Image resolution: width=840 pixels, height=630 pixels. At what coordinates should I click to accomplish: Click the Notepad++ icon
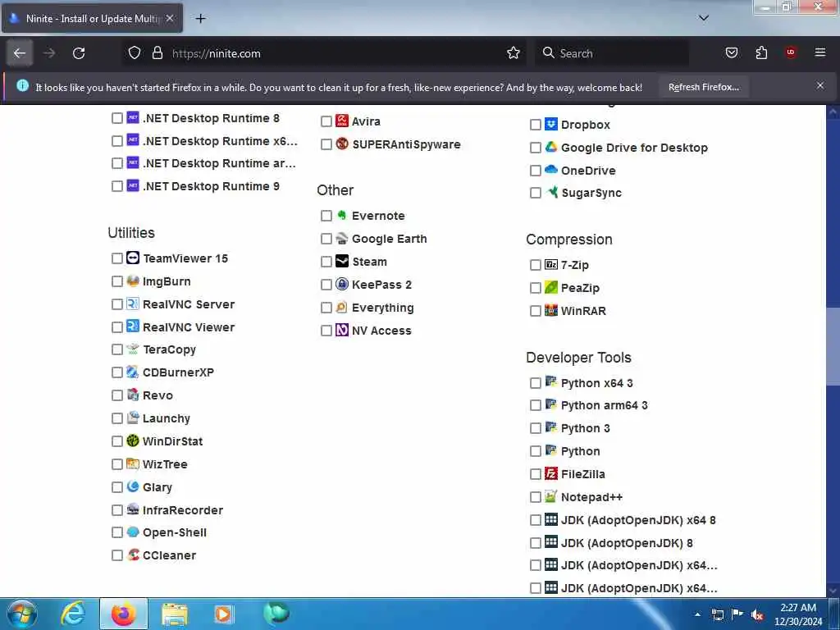551,496
